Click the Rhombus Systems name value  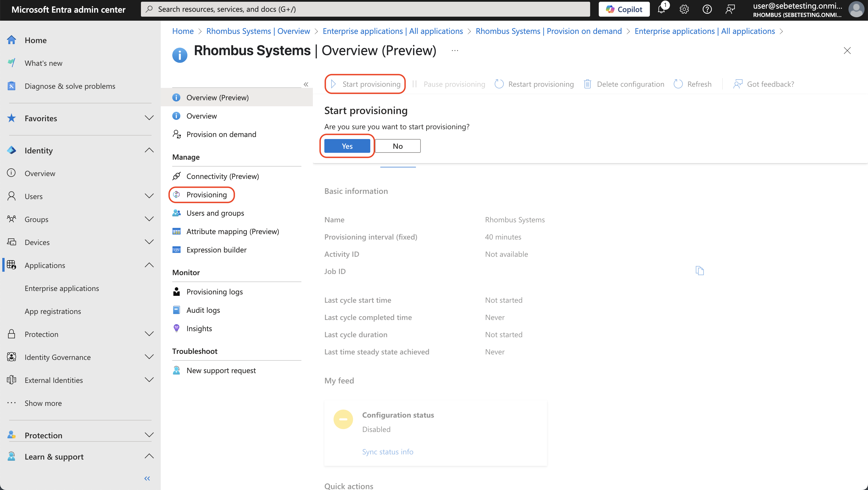(x=515, y=219)
